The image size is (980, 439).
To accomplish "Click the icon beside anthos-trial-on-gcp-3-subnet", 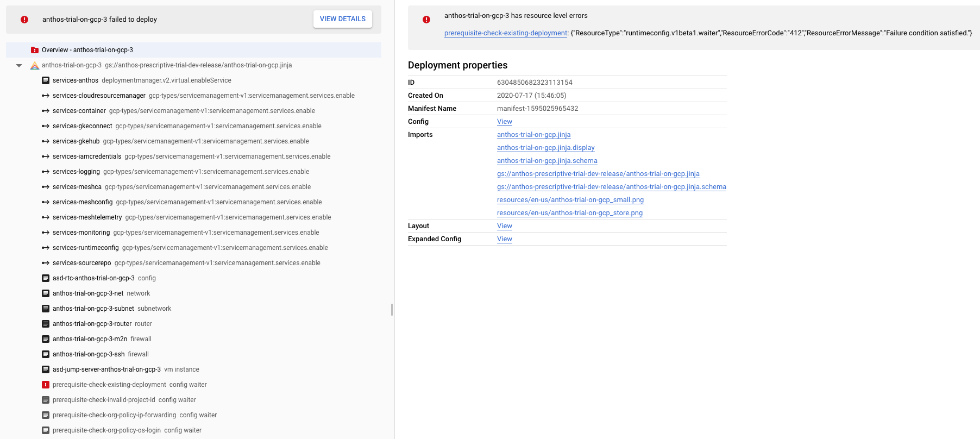I will pos(46,309).
